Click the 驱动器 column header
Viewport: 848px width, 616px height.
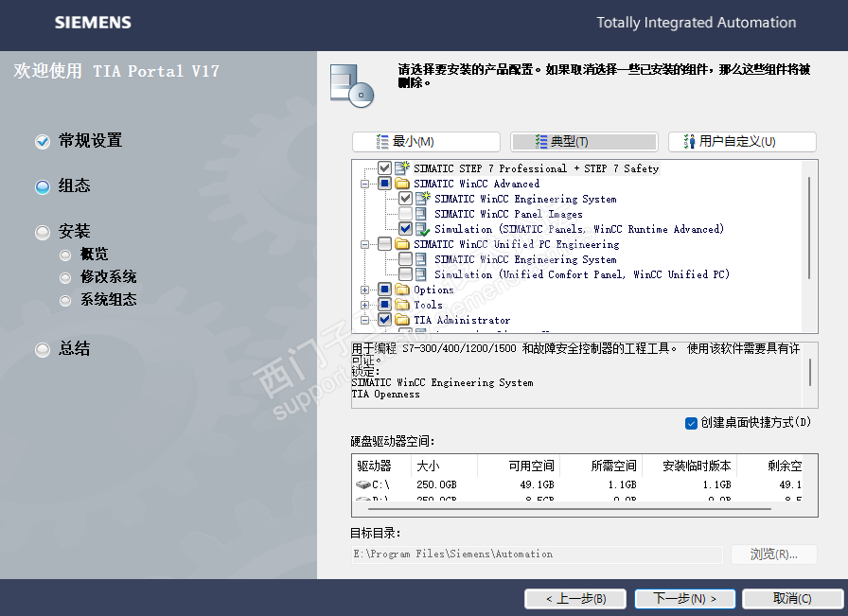point(381,466)
